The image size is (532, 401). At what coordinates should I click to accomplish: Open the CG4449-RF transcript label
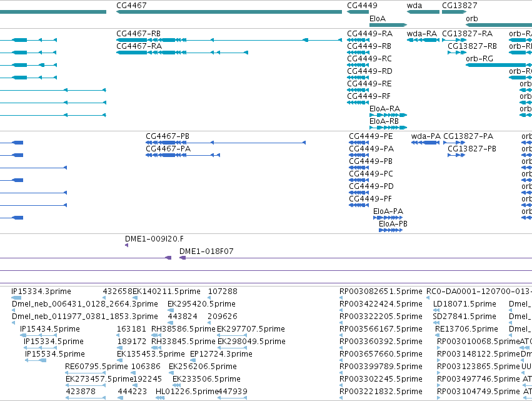[369, 96]
